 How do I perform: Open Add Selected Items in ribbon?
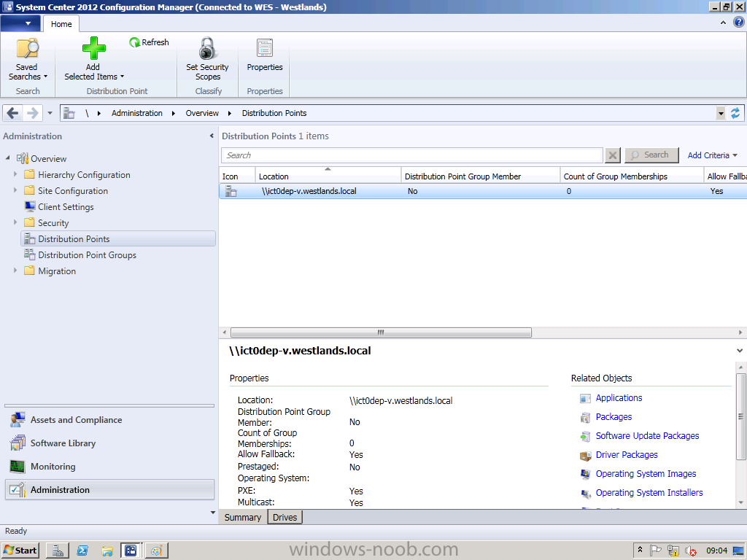coord(94,59)
